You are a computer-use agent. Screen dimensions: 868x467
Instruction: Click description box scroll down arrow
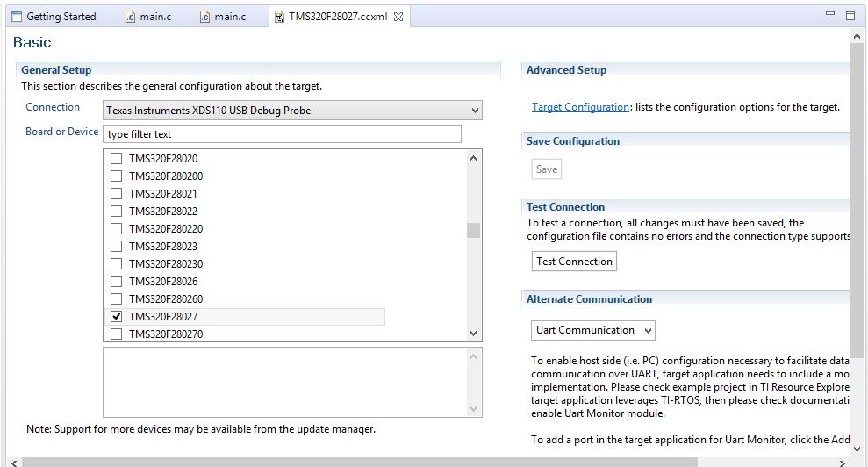473,409
